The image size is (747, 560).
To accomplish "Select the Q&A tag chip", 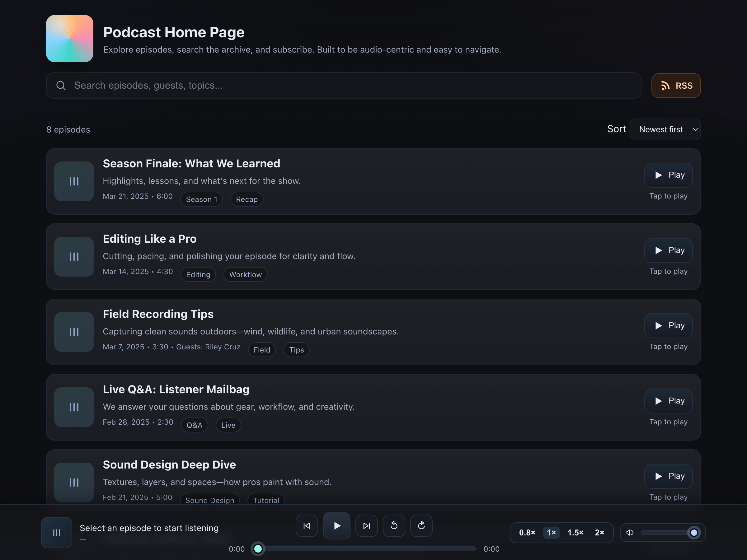I will [194, 425].
